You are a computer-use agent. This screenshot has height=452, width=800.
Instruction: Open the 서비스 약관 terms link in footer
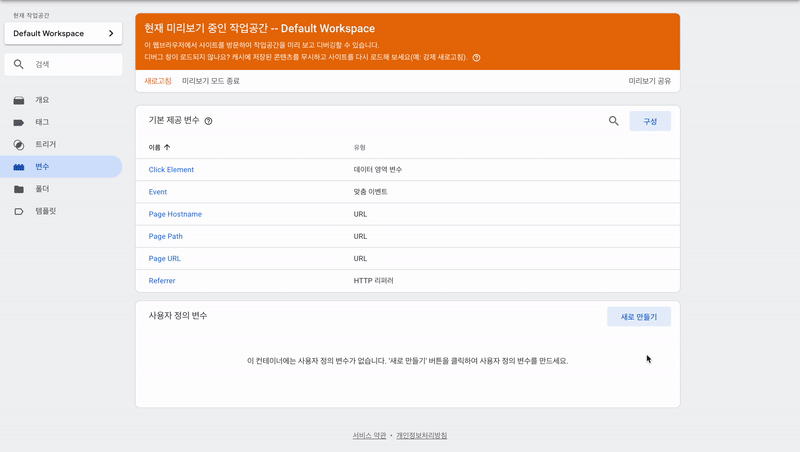(369, 436)
